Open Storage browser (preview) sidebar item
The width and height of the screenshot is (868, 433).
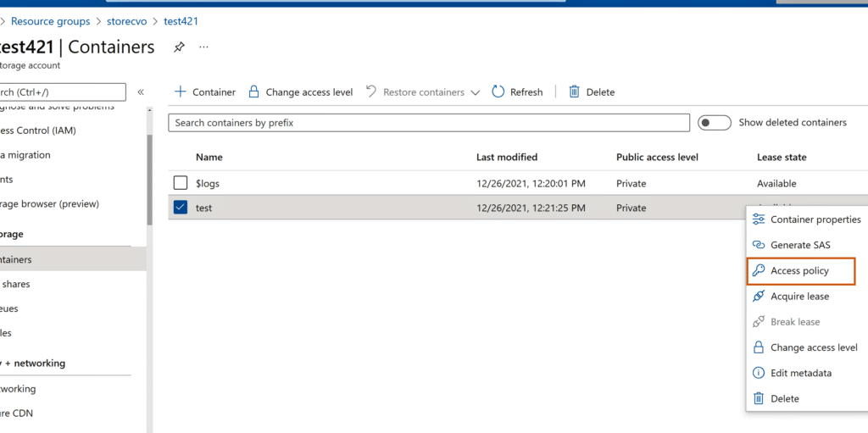coord(50,203)
